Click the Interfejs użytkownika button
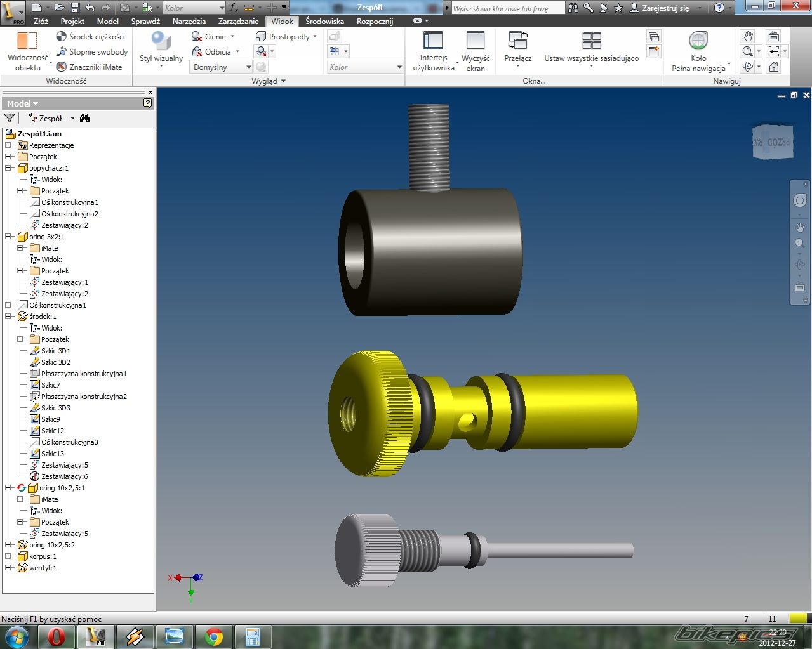The height and width of the screenshot is (649, 812). click(434, 51)
